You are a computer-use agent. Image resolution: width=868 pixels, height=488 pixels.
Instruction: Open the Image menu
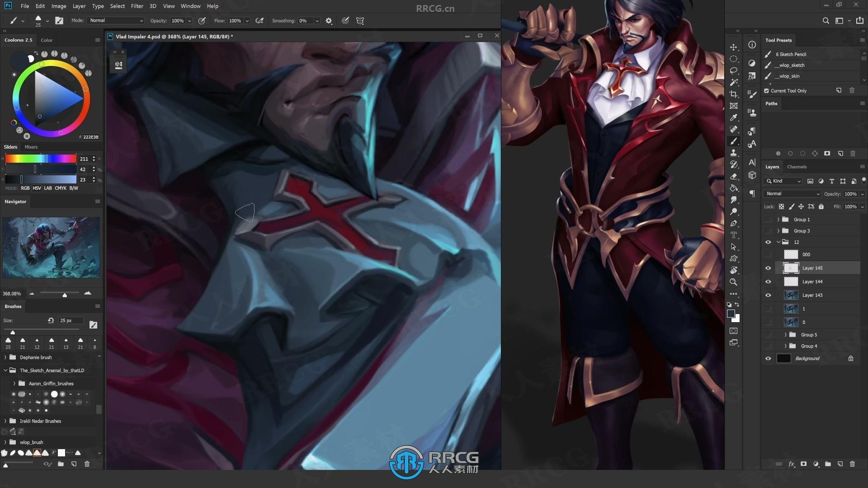coord(59,6)
